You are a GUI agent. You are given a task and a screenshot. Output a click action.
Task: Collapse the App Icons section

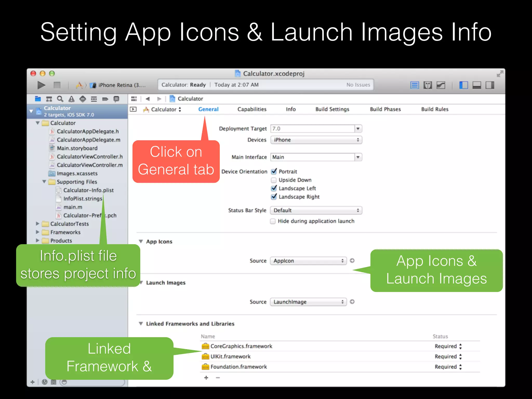tap(141, 241)
